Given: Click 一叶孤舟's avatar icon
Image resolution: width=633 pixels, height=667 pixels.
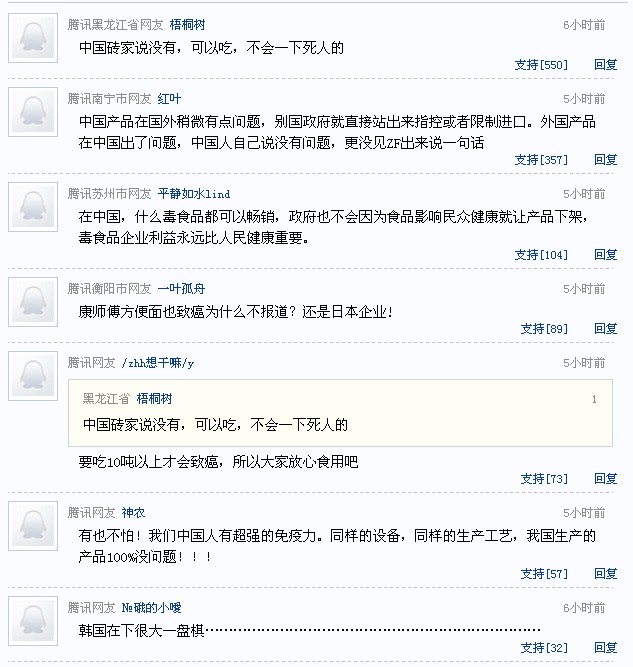Looking at the screenshot, I should 32,301.
